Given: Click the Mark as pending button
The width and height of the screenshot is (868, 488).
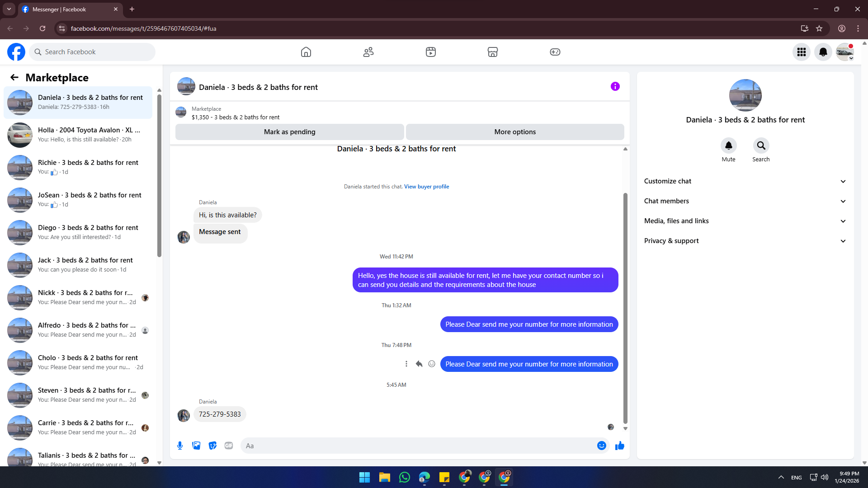Looking at the screenshot, I should [289, 132].
